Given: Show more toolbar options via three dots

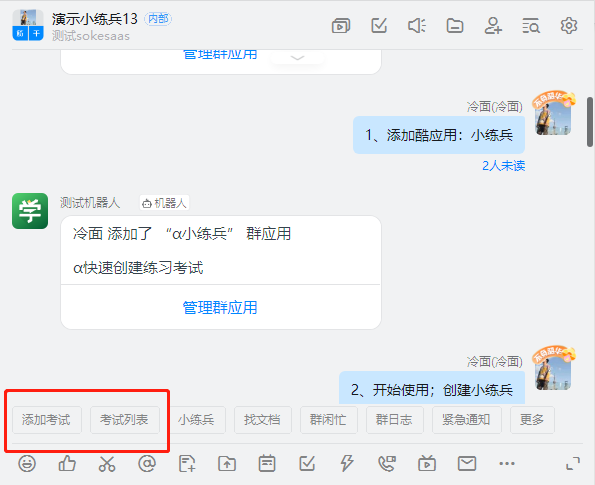Looking at the screenshot, I should tap(507, 463).
